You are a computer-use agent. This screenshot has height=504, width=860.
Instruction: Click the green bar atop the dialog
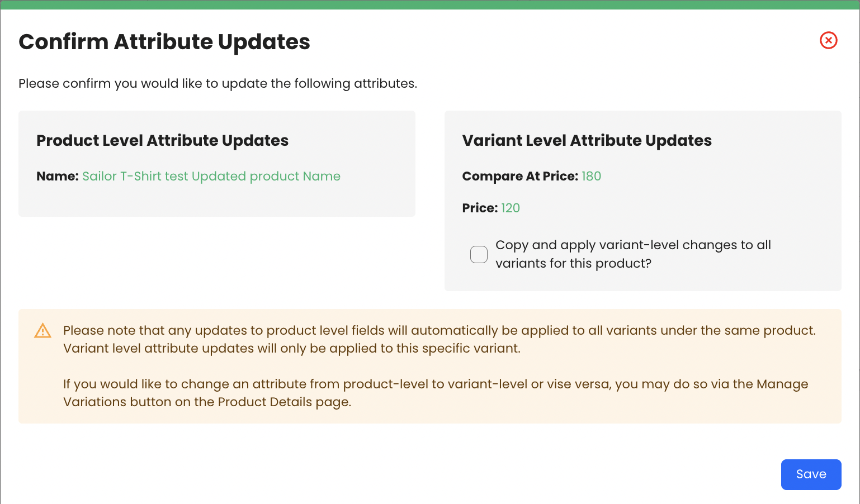[x=429, y=4]
